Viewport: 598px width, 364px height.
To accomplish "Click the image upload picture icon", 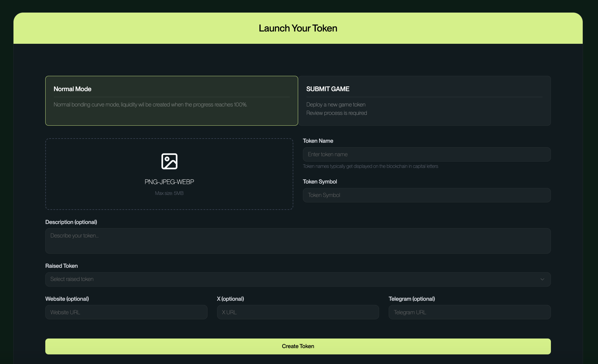I will coord(169,161).
